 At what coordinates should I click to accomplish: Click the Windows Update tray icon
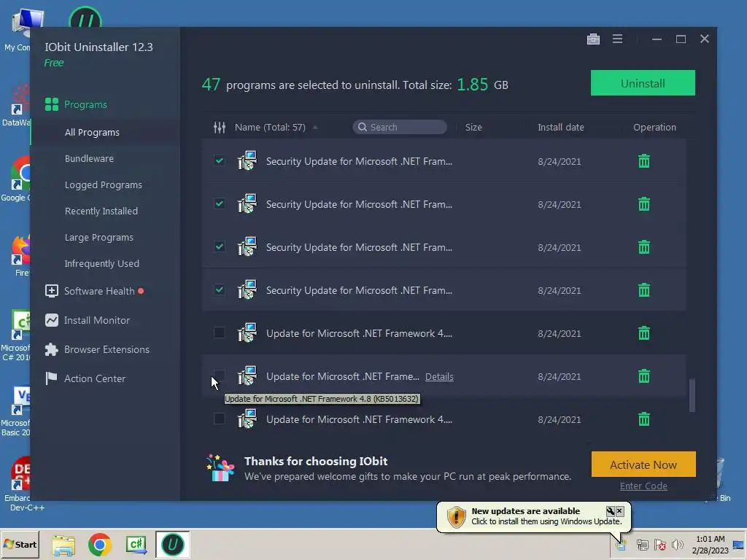620,544
